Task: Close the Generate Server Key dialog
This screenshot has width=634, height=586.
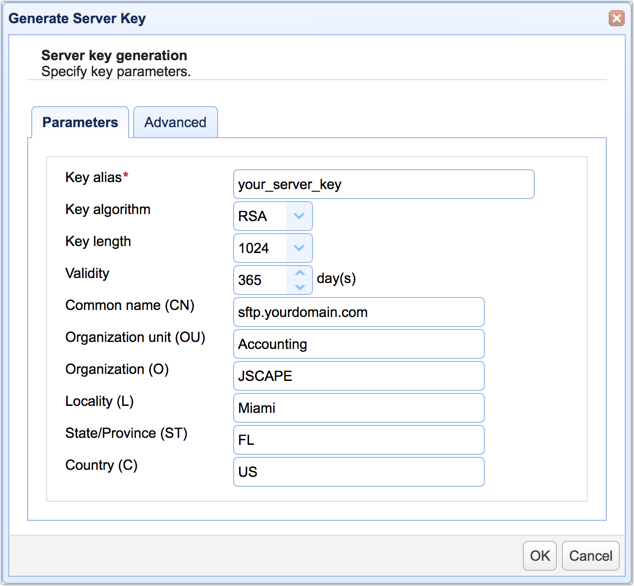Action: tap(617, 18)
